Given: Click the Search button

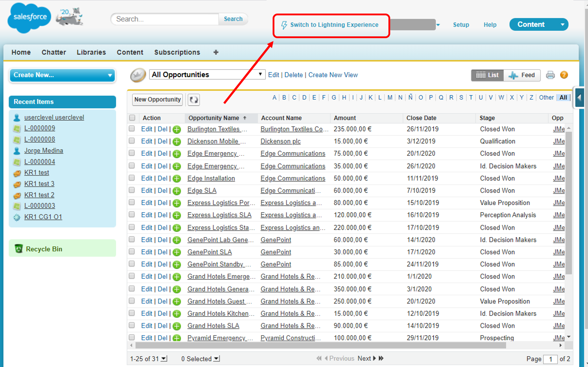Looking at the screenshot, I should (x=233, y=19).
